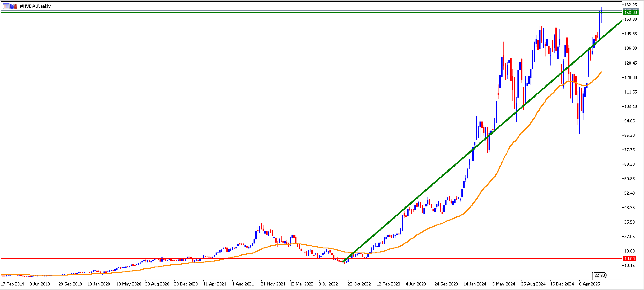Click the 17 Feb 2019 date label

pos(12,284)
